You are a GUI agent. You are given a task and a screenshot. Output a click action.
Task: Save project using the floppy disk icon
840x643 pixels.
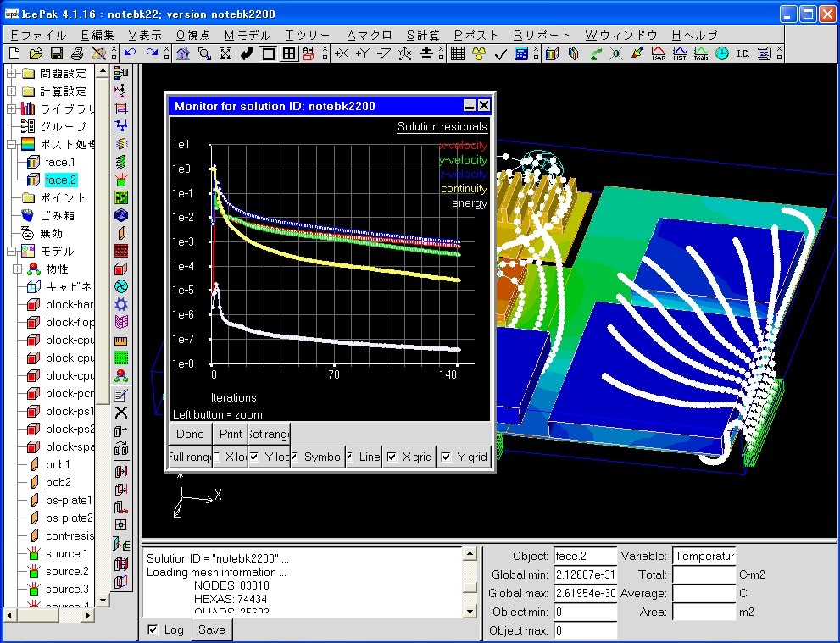tap(56, 53)
